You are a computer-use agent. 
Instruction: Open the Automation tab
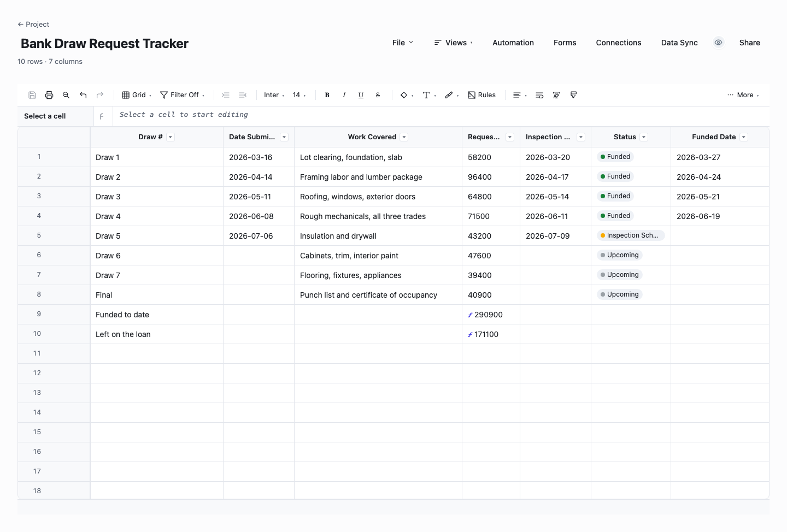pyautogui.click(x=513, y=43)
